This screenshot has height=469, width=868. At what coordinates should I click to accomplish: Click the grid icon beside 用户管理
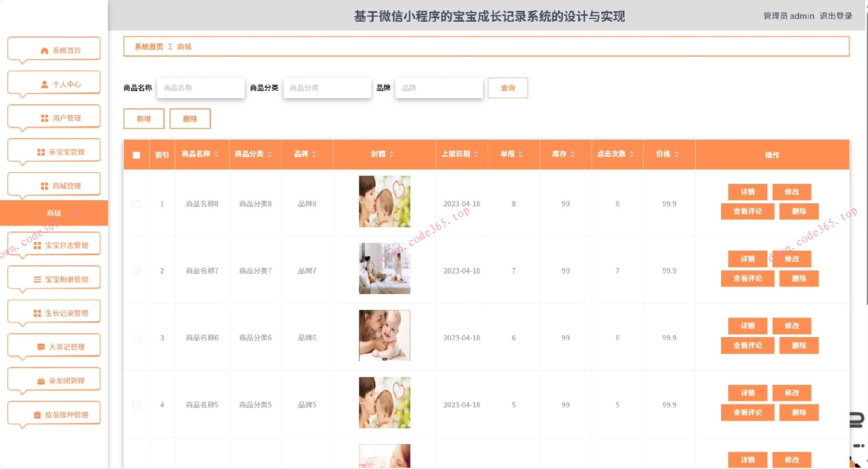click(x=44, y=118)
